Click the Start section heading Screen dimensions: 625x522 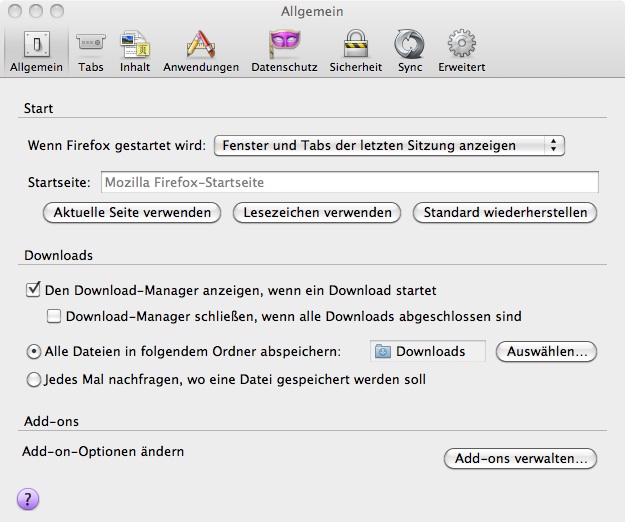pos(38,108)
